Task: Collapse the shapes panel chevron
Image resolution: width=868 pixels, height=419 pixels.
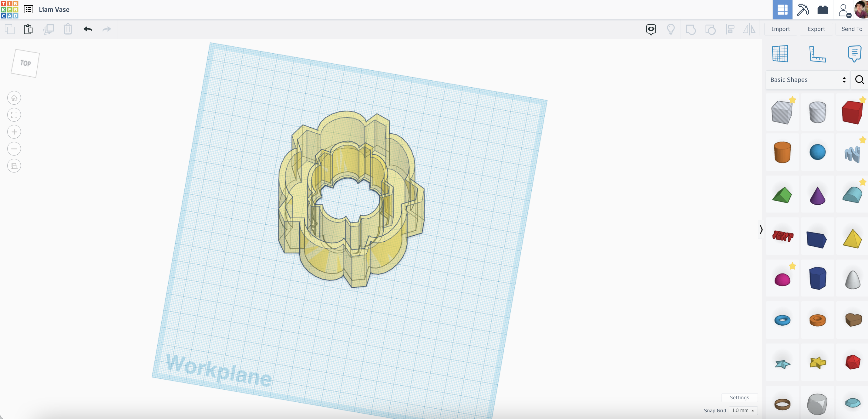Action: pyautogui.click(x=761, y=230)
